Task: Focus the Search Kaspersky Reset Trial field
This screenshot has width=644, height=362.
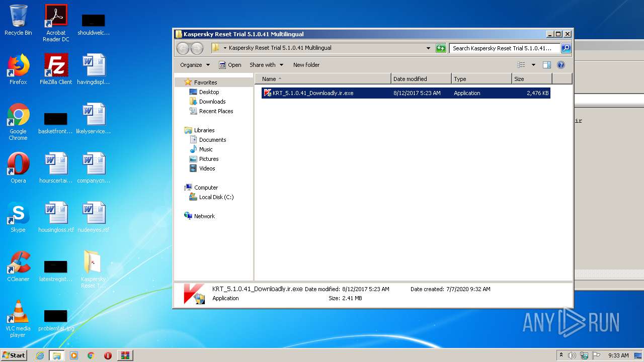Action: [505, 48]
